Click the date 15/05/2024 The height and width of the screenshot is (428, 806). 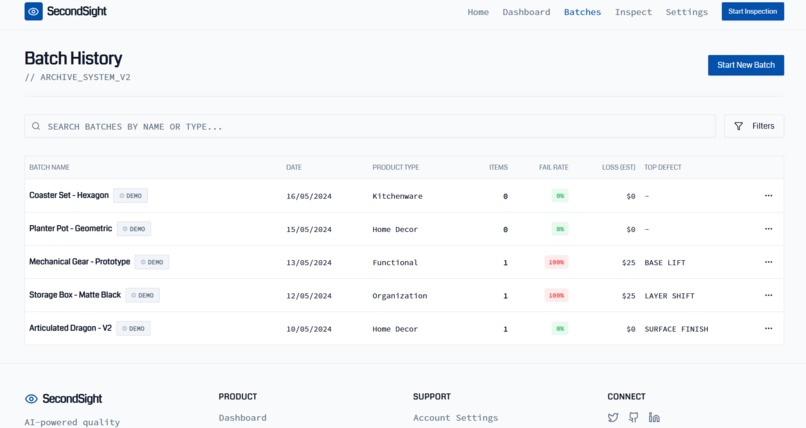[x=309, y=230]
